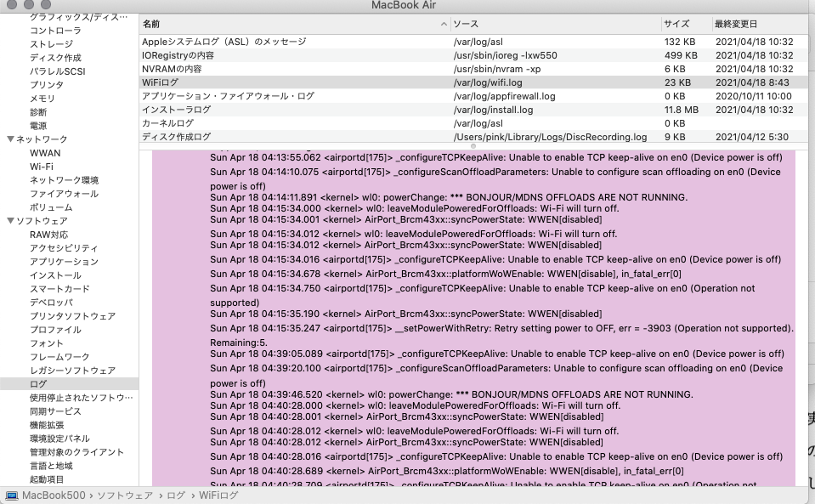Select 同期サービス in sidebar

[x=55, y=411]
